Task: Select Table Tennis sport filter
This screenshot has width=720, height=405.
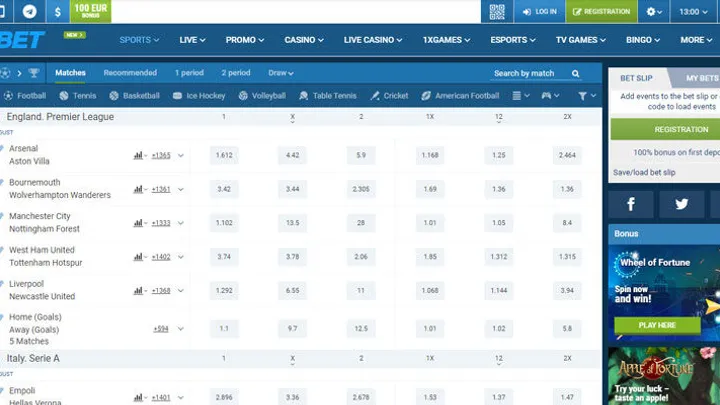Action: (x=327, y=96)
